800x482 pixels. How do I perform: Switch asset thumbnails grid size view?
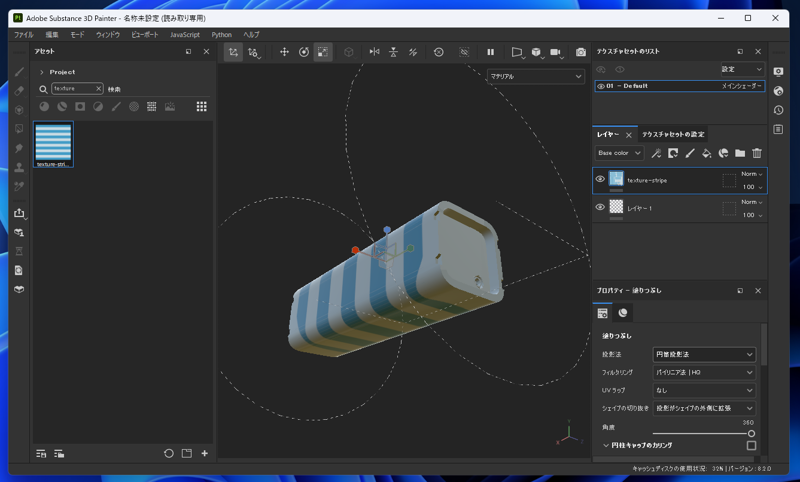coord(202,107)
